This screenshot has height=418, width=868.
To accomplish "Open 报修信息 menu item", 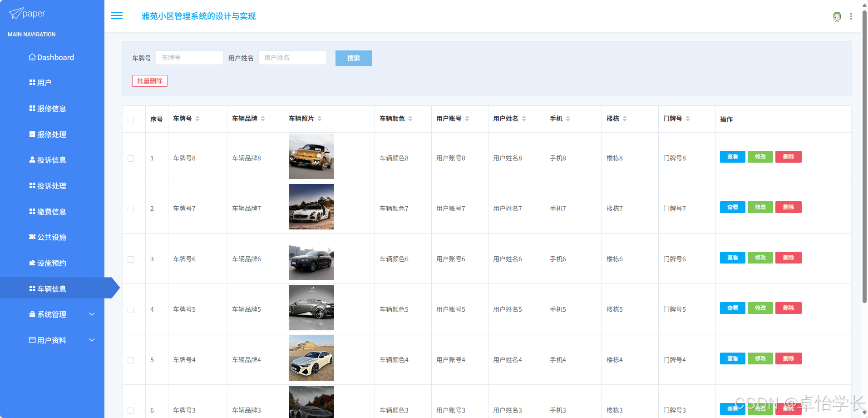I will [52, 109].
